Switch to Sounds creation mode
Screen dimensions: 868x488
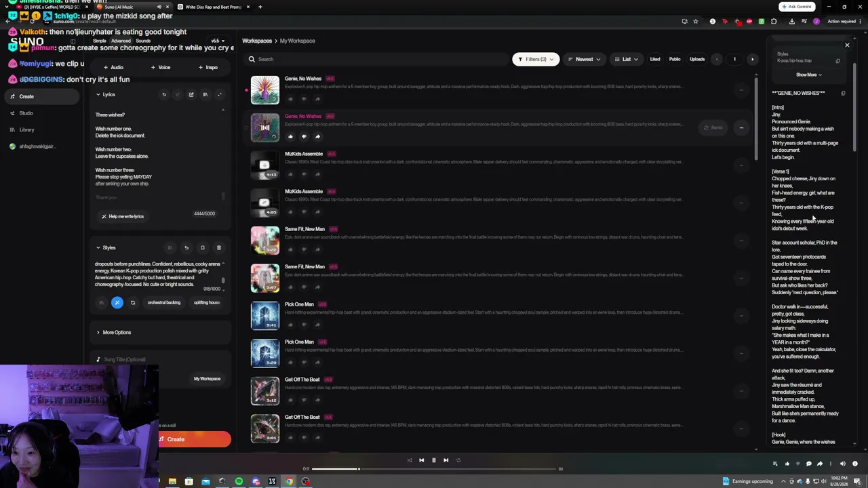[x=142, y=41]
